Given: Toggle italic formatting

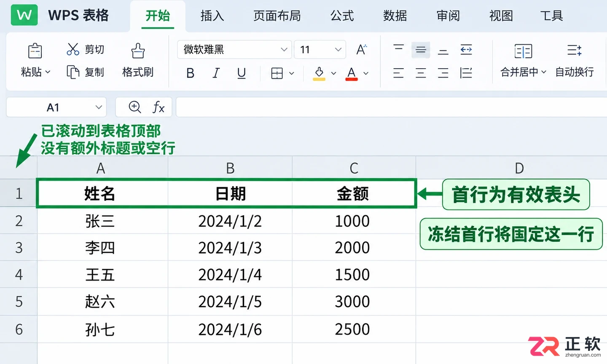Looking at the screenshot, I should [216, 73].
